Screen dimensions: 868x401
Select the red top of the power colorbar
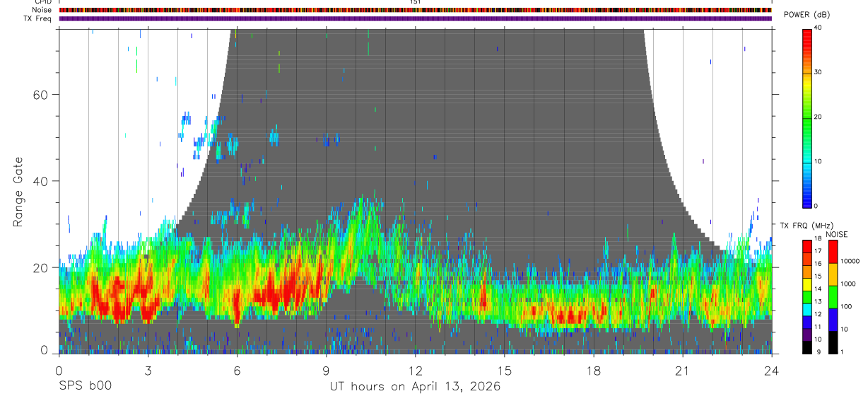coord(807,33)
